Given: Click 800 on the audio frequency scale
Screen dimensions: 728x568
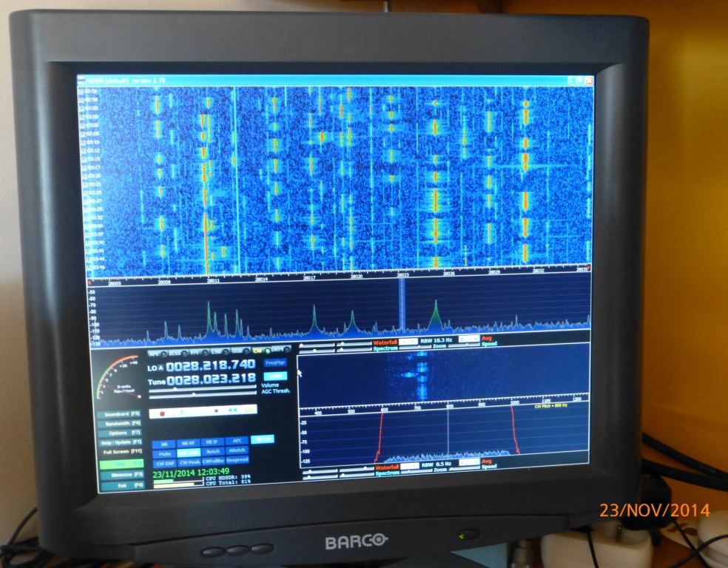Looking at the screenshot, I should [x=449, y=406].
